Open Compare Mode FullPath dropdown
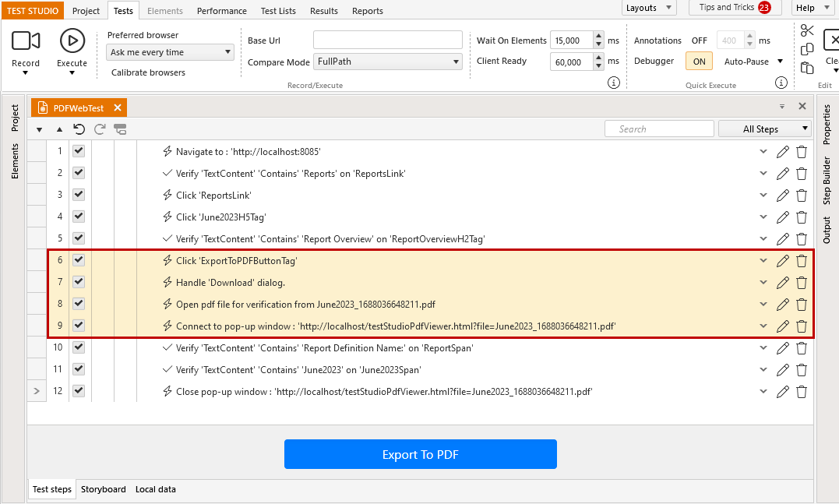839x504 pixels. (388, 62)
